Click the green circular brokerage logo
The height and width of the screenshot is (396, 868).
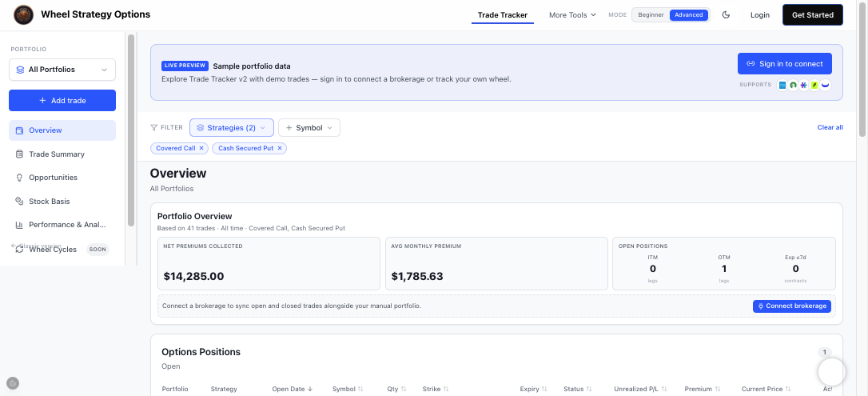pyautogui.click(x=793, y=86)
